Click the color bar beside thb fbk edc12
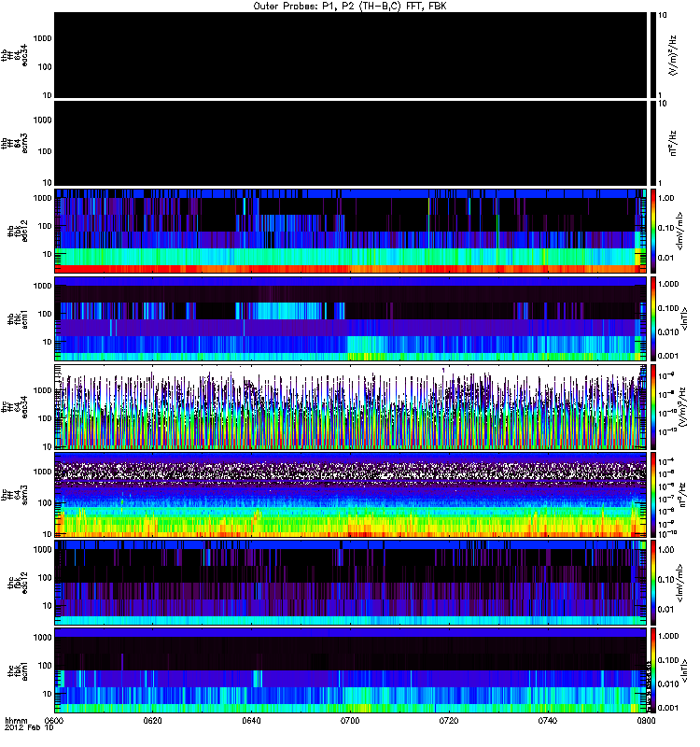The width and height of the screenshot is (700, 747). click(x=653, y=230)
